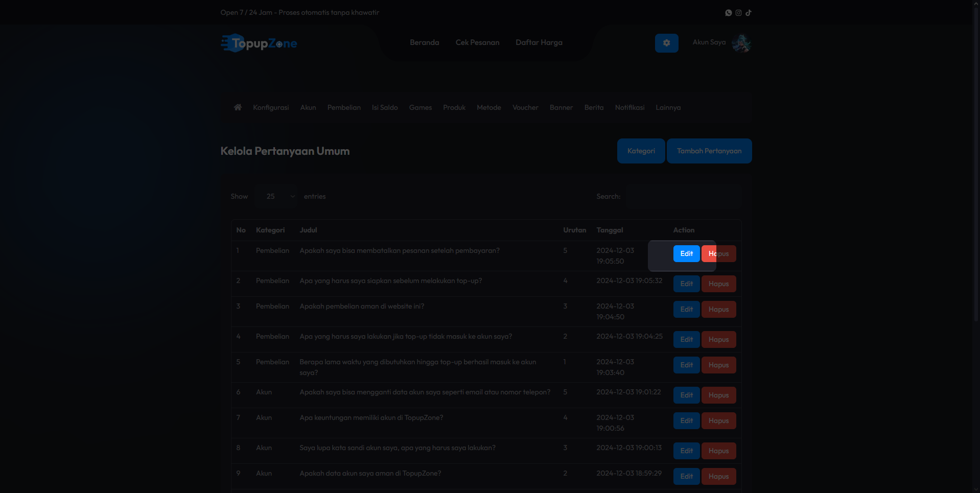Click 'Apakah pembelian aman di website ini?' text
This screenshot has height=493, width=980.
(x=362, y=306)
